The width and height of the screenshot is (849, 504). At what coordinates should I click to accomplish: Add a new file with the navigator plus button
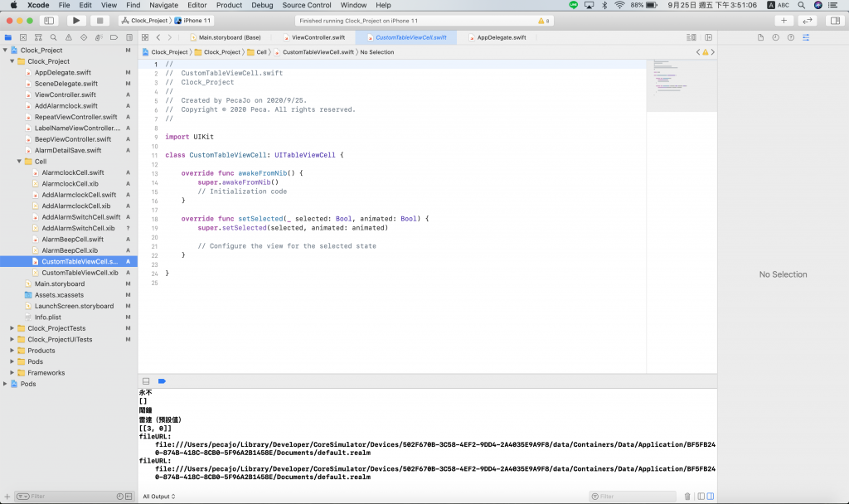[7, 497]
